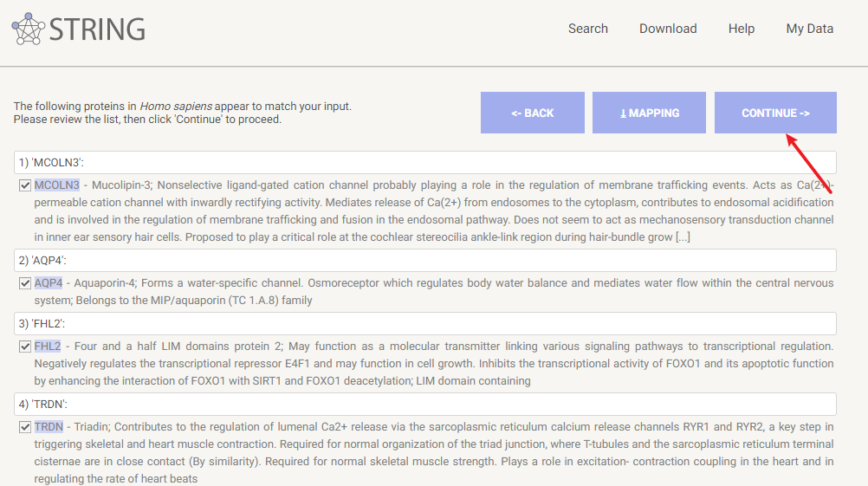Go to the Download page

coord(667,29)
